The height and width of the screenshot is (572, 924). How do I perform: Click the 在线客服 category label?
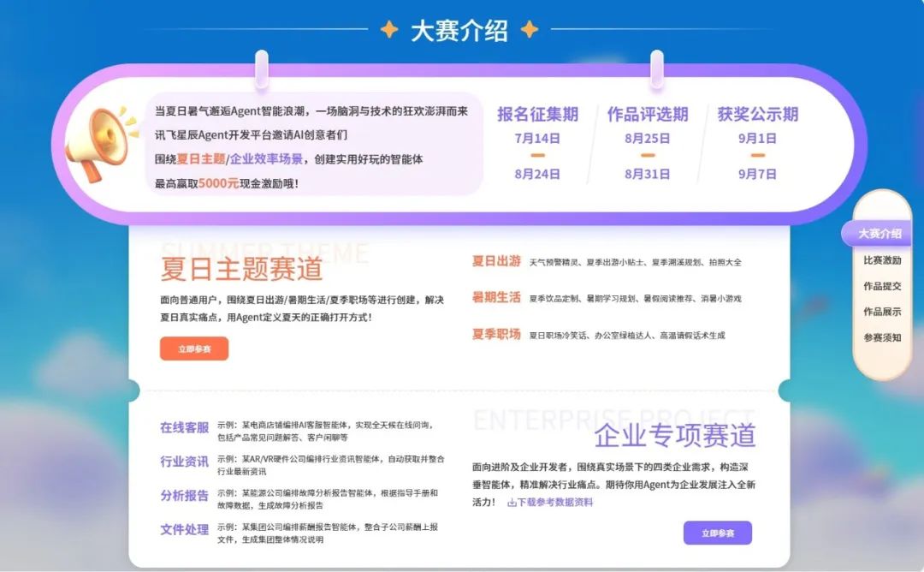click(x=185, y=427)
